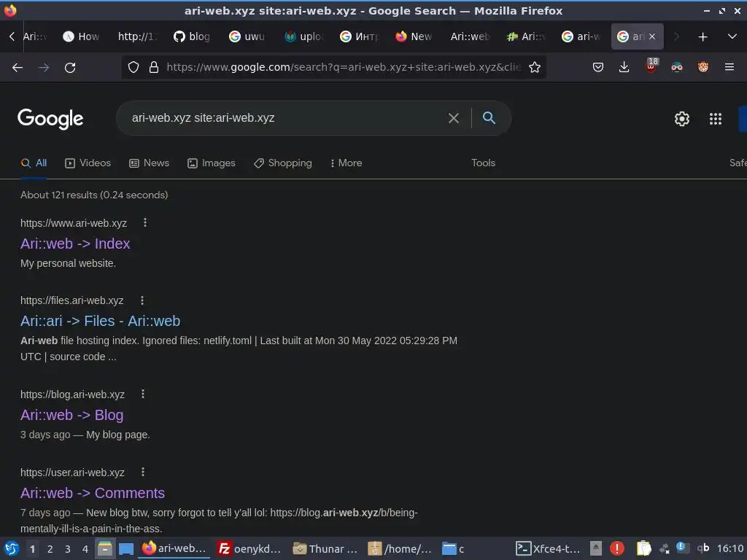Close the active Google search tab
The height and width of the screenshot is (560, 747).
(652, 36)
